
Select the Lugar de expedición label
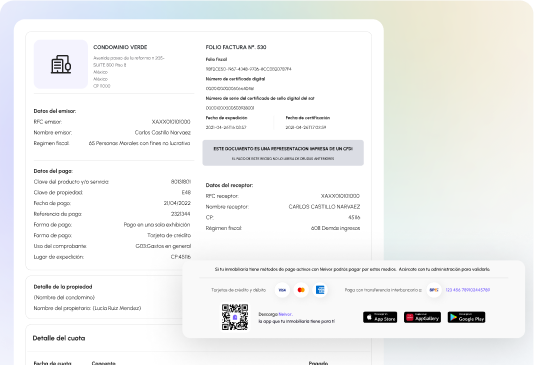coord(59,257)
